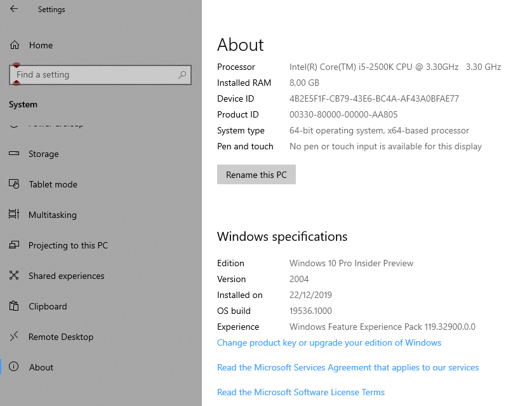Image resolution: width=532 pixels, height=406 pixels.
Task: Go to Multitasking settings
Action: [101, 215]
